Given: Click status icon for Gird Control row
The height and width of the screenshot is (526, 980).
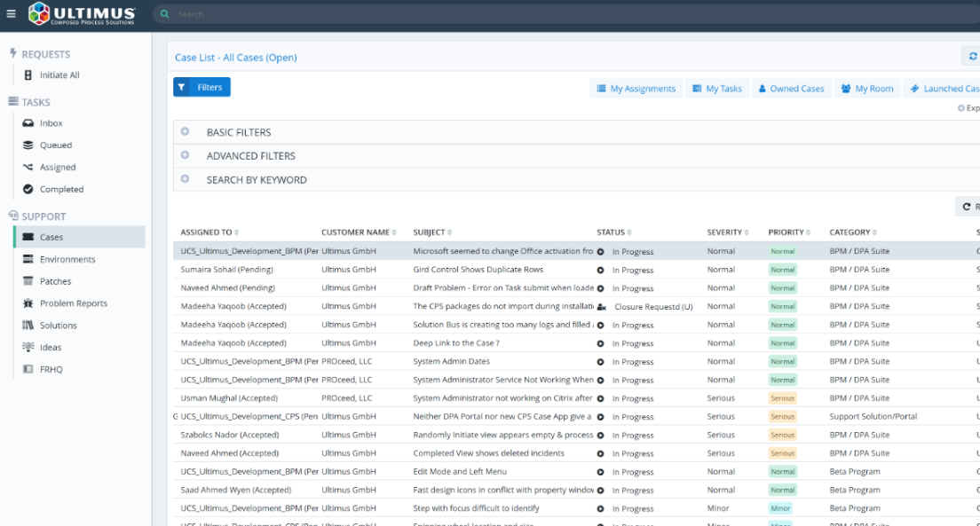Looking at the screenshot, I should (601, 271).
